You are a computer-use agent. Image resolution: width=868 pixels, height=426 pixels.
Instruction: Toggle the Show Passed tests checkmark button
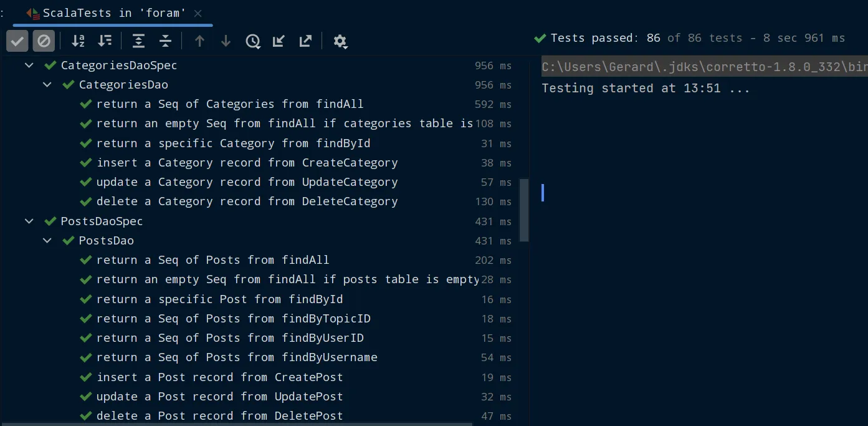point(17,41)
